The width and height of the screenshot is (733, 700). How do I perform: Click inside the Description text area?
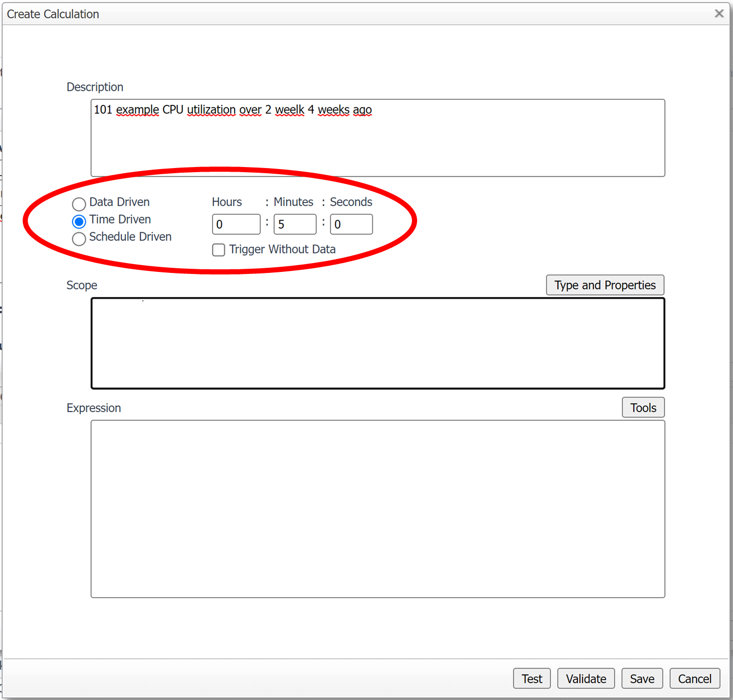(x=378, y=144)
